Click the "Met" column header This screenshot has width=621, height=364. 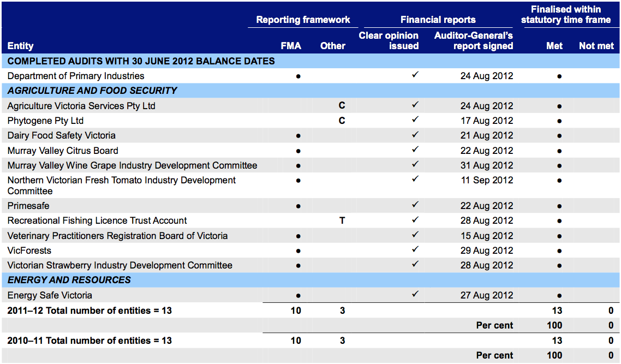coord(554,46)
